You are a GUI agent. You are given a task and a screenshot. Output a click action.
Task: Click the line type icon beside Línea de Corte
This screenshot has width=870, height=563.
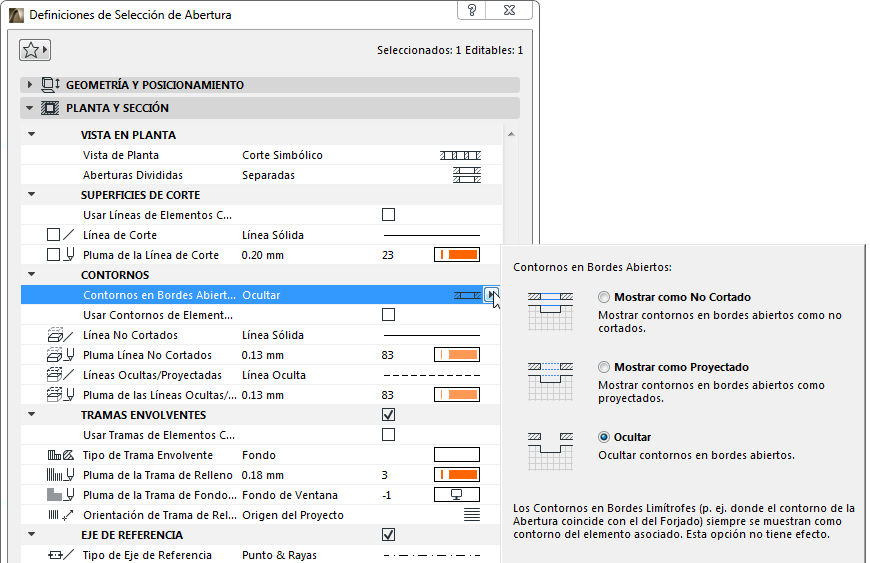coord(68,235)
